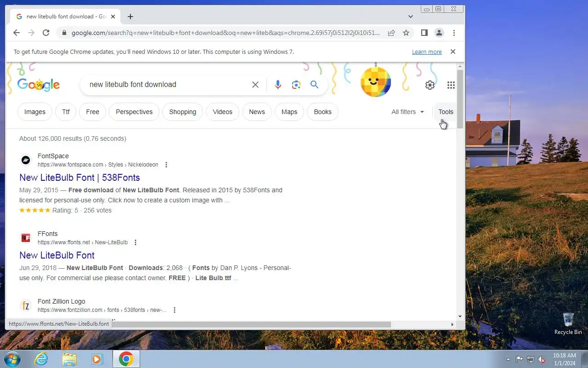Viewport: 588px width, 368px height.
Task: Click the disco ball doodle
Action: coord(376,82)
